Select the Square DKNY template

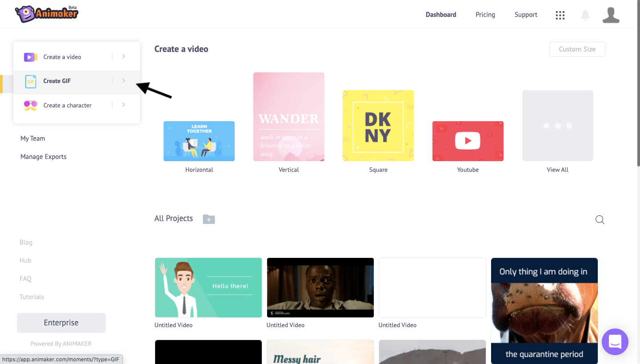pyautogui.click(x=378, y=126)
